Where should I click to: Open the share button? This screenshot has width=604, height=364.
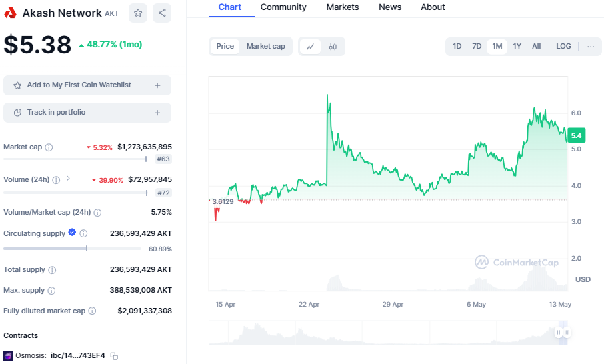click(x=162, y=13)
